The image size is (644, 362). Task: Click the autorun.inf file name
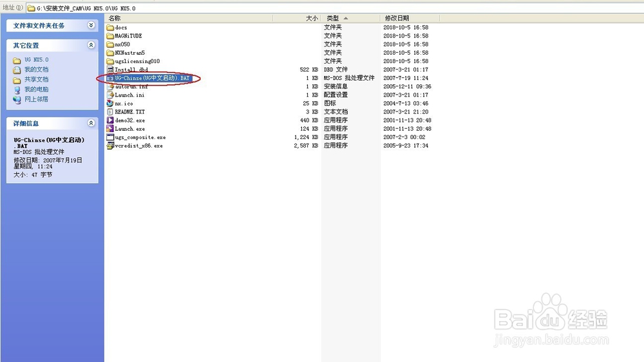(131, 87)
